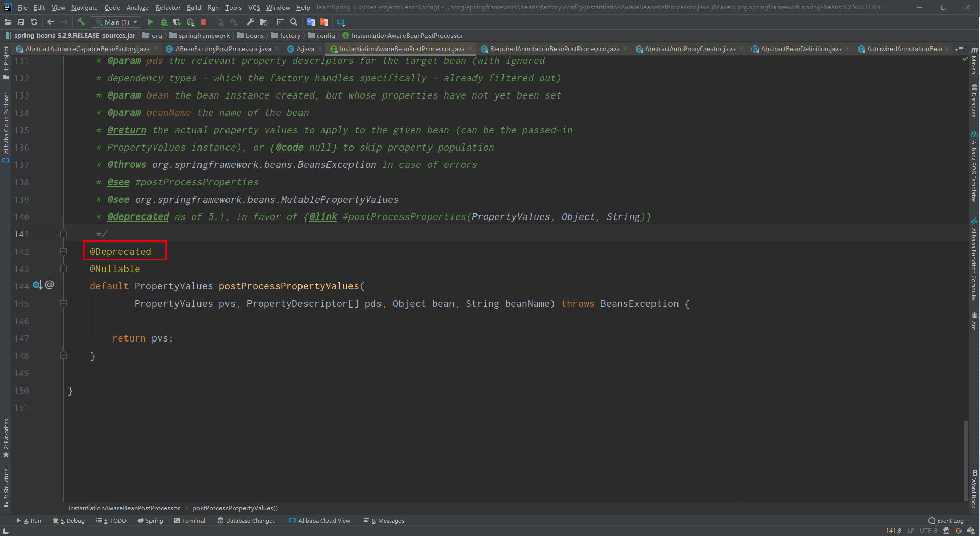Navigate back using the left arrow icon
980x536 pixels.
coord(51,22)
